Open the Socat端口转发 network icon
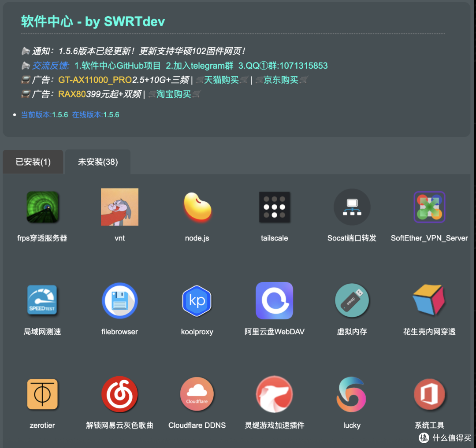 point(352,207)
